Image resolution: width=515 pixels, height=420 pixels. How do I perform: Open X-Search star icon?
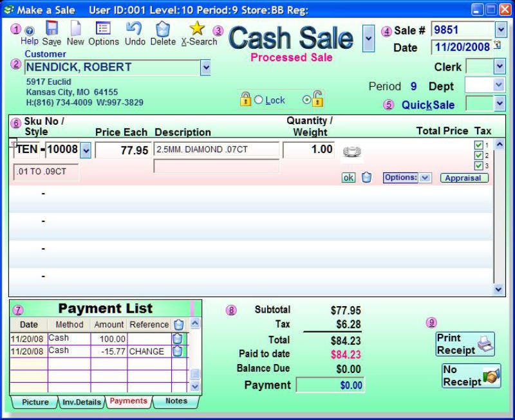pyautogui.click(x=197, y=28)
